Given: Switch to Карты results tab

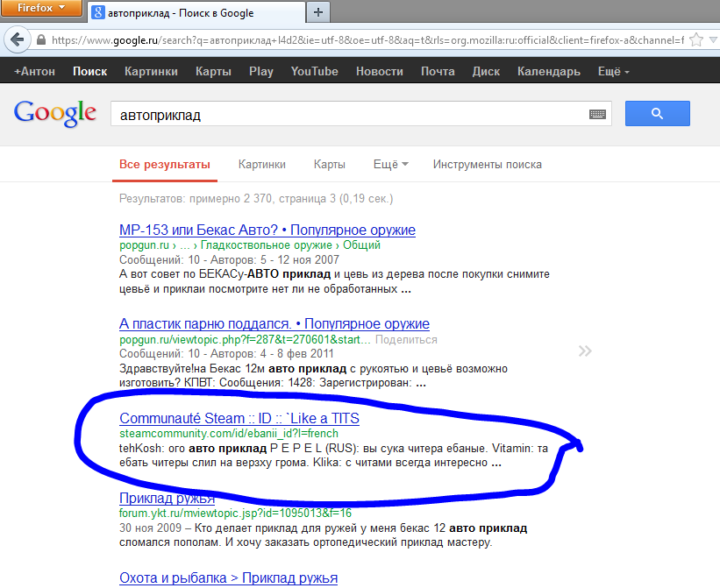Looking at the screenshot, I should [330, 164].
